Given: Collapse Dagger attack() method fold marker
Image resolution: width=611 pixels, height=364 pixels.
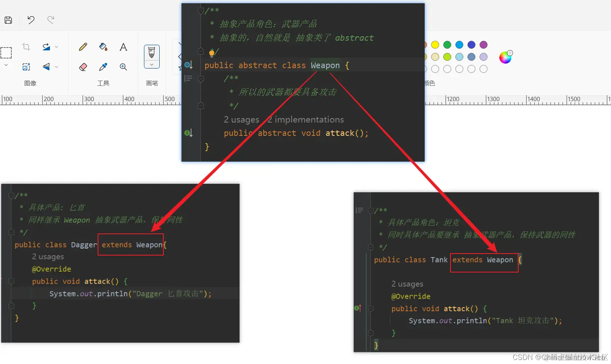Looking at the screenshot, I should [11, 281].
